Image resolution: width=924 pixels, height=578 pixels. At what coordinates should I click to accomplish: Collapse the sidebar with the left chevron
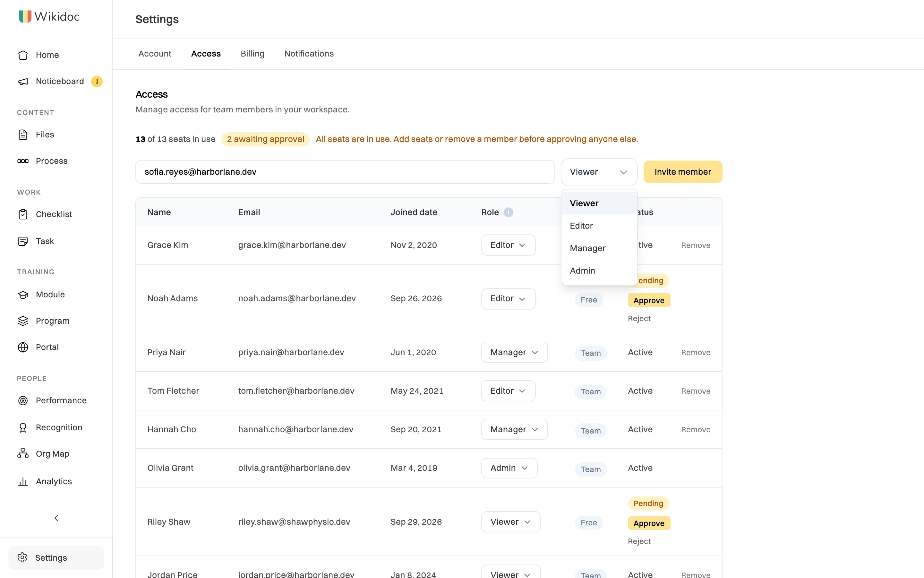[x=56, y=518]
